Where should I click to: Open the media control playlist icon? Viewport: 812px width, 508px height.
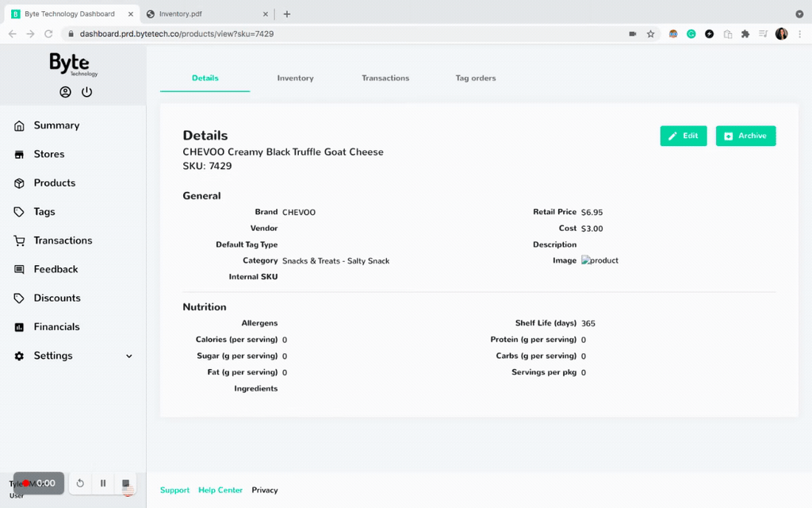tap(763, 33)
